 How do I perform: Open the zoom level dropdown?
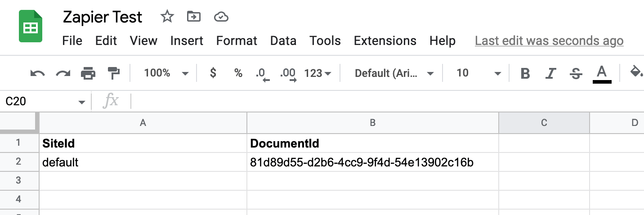click(x=166, y=73)
